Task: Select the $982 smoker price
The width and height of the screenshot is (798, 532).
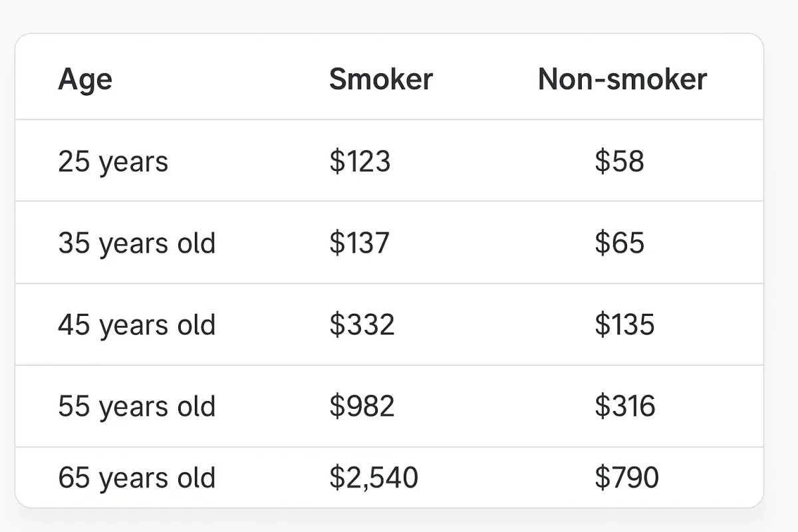Action: (362, 406)
